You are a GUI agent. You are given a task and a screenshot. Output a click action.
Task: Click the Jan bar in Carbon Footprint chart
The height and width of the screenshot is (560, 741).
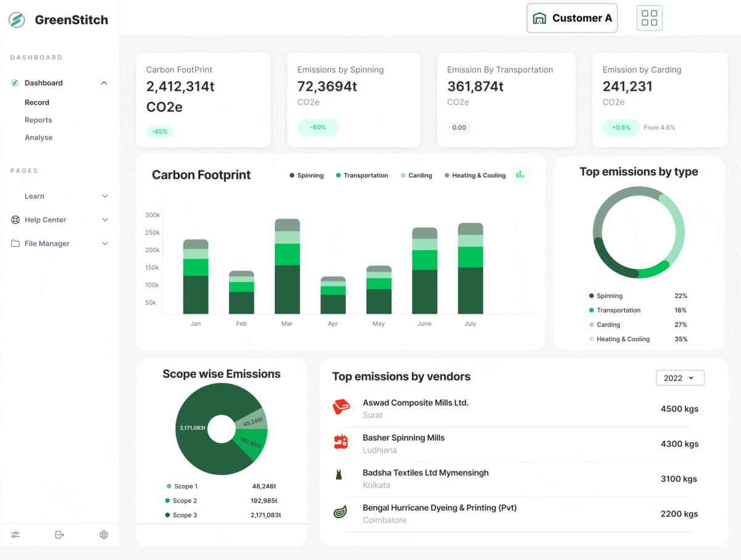coord(196,277)
